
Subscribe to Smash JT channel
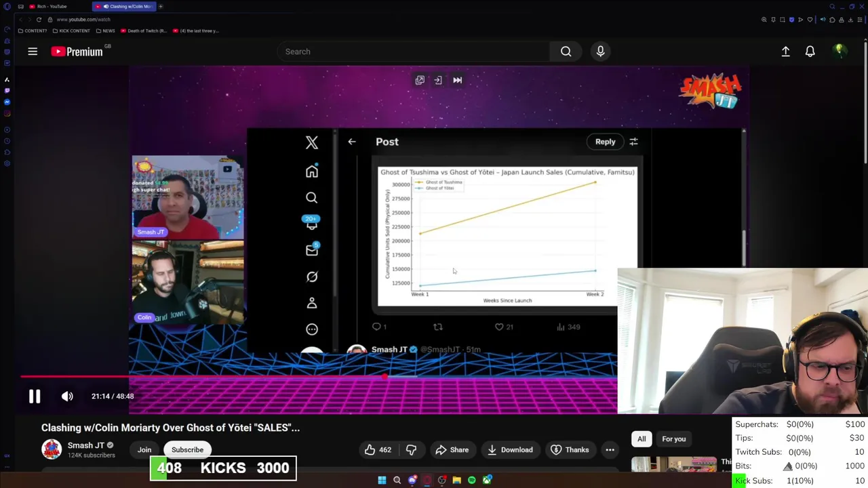(187, 450)
